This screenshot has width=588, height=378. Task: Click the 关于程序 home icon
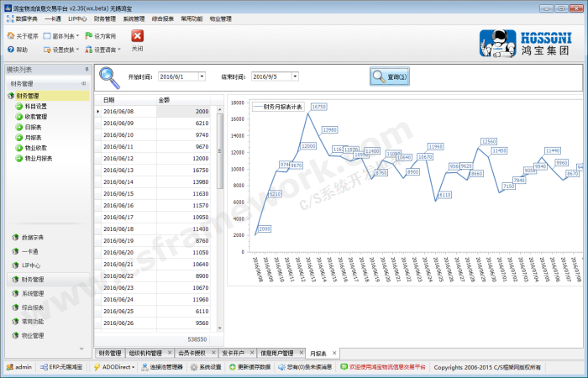[x=11, y=37]
